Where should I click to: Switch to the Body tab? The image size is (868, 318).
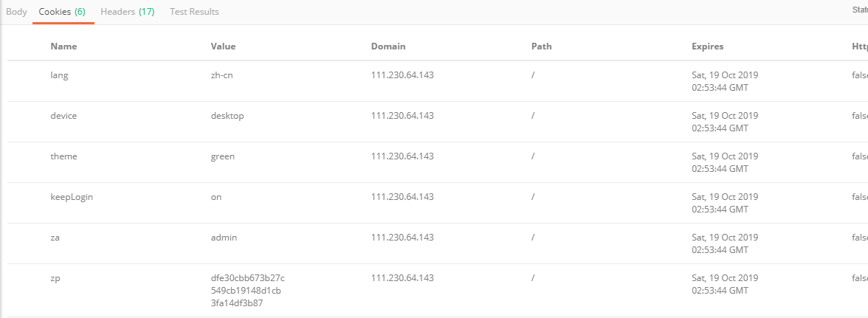(x=16, y=12)
